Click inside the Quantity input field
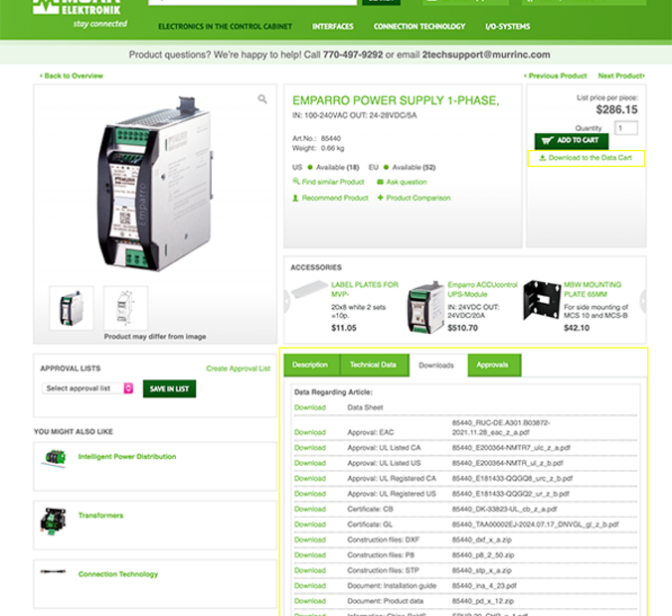The width and height of the screenshot is (672, 616). click(626, 127)
